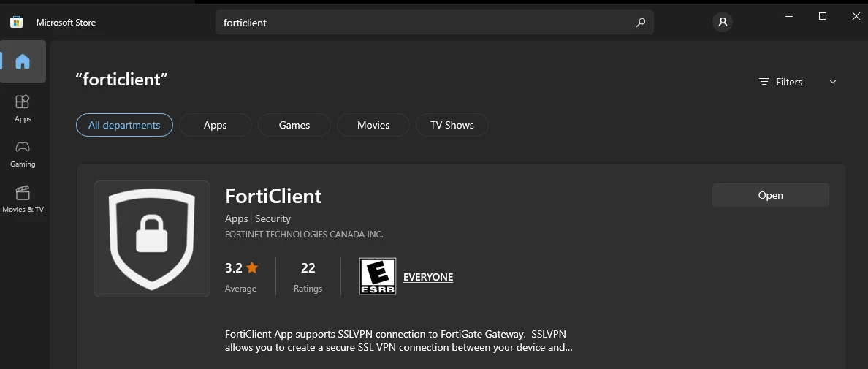This screenshot has height=369, width=868.
Task: Click the "forticlient" results heading
Action: pos(122,80)
